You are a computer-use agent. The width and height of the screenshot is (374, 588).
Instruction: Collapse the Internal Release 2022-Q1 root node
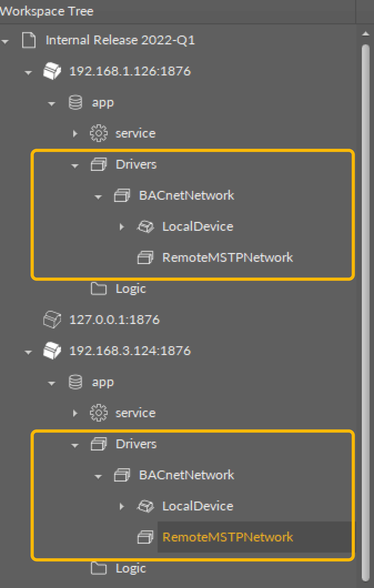[5, 42]
